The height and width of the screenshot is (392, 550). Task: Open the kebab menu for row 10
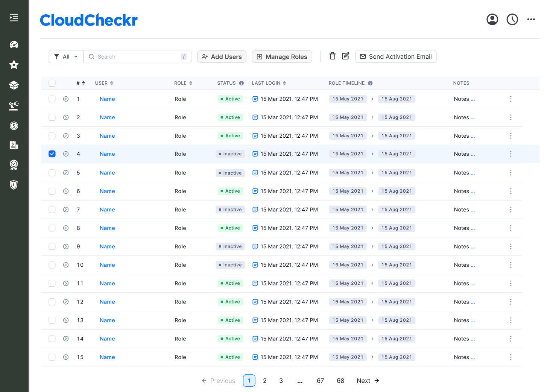(510, 265)
